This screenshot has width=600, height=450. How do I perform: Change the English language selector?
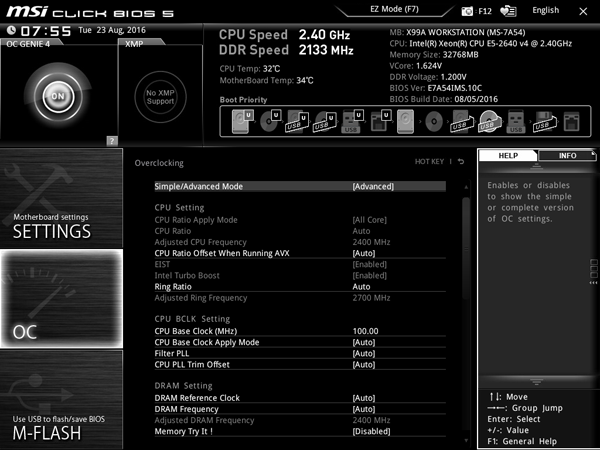pos(545,10)
